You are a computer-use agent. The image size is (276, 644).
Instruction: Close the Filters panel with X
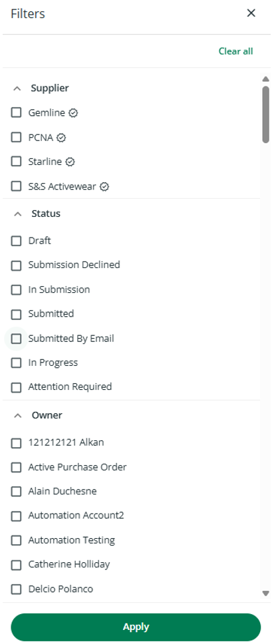pos(251,13)
